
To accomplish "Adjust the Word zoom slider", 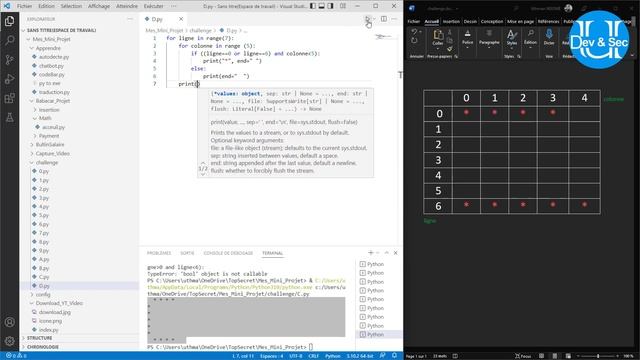I will pyautogui.click(x=598, y=356).
